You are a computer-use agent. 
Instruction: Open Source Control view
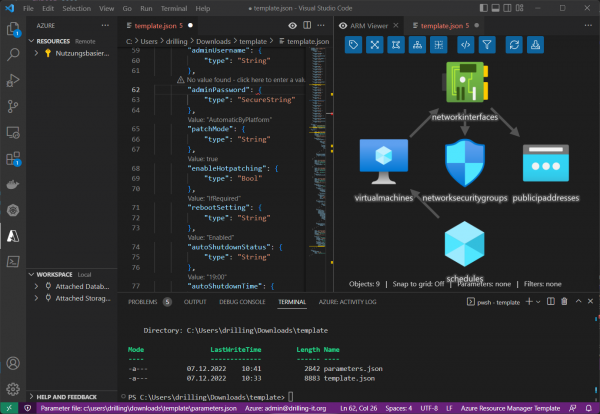click(13, 106)
